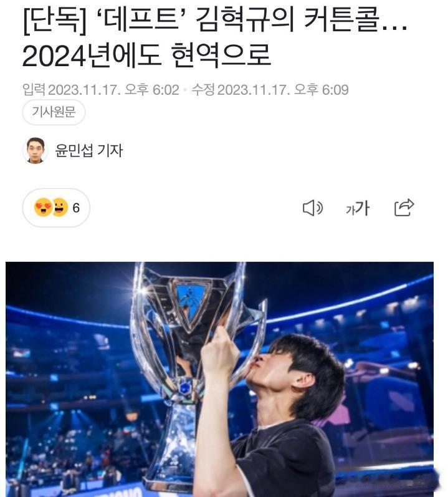Tap headline text '2024년에도 현역으로'
This screenshot has height=497, width=448.
coord(147,56)
